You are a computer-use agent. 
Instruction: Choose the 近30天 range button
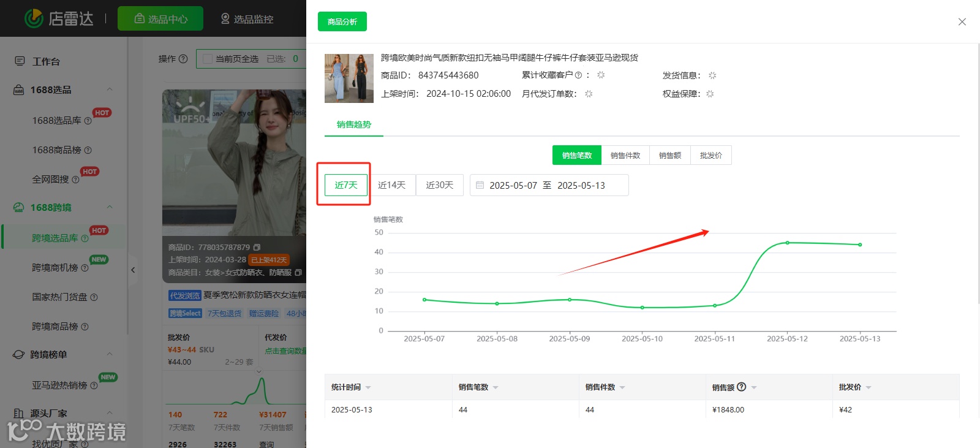coord(440,185)
